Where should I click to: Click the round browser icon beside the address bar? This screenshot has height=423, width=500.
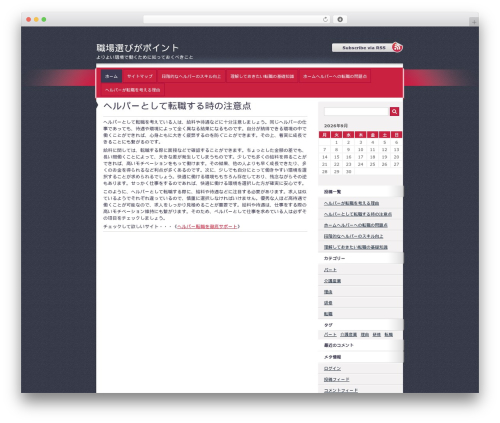340,19
